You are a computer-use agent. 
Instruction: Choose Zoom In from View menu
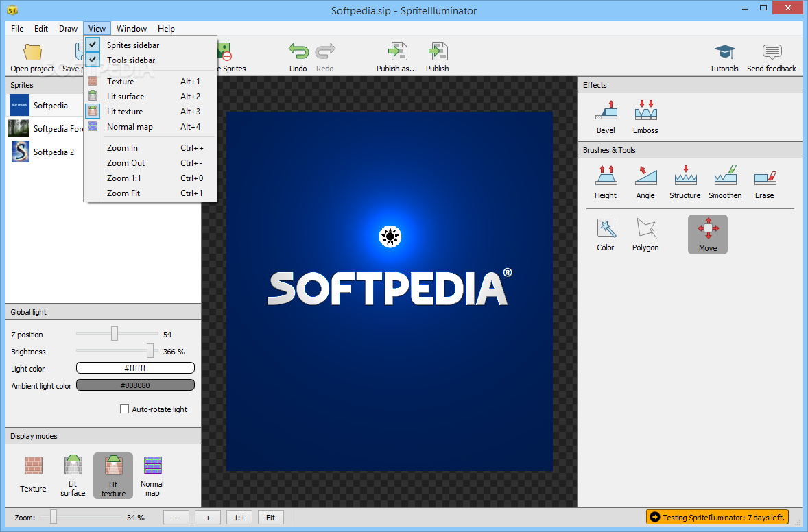tap(150, 148)
